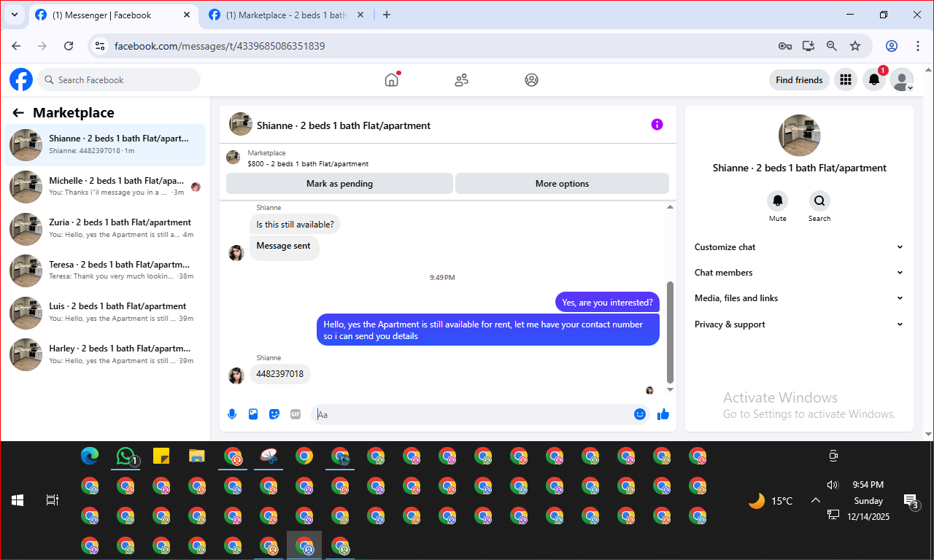934x560 pixels.
Task: Show hidden system tray icons chevron
Action: [x=816, y=500]
